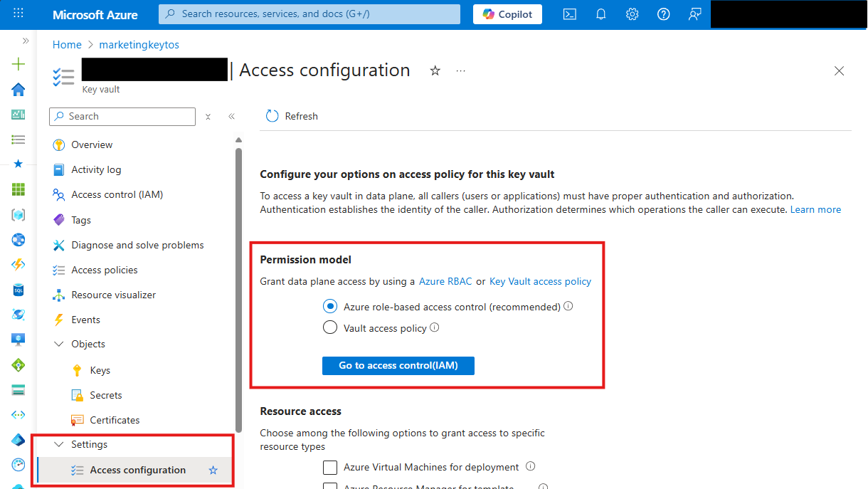Open the Secrets menu item
868x489 pixels.
pyautogui.click(x=105, y=395)
